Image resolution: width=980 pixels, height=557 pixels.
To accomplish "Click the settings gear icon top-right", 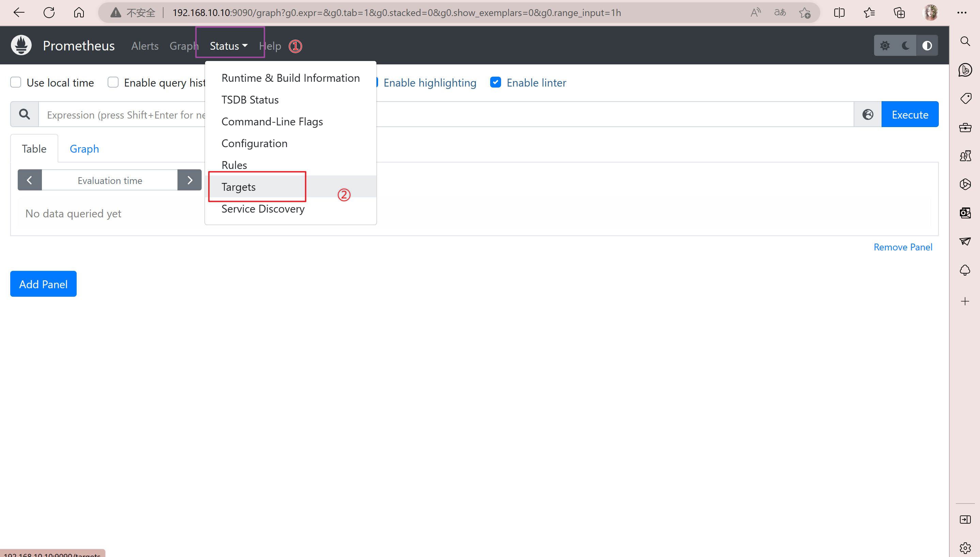I will click(x=884, y=45).
